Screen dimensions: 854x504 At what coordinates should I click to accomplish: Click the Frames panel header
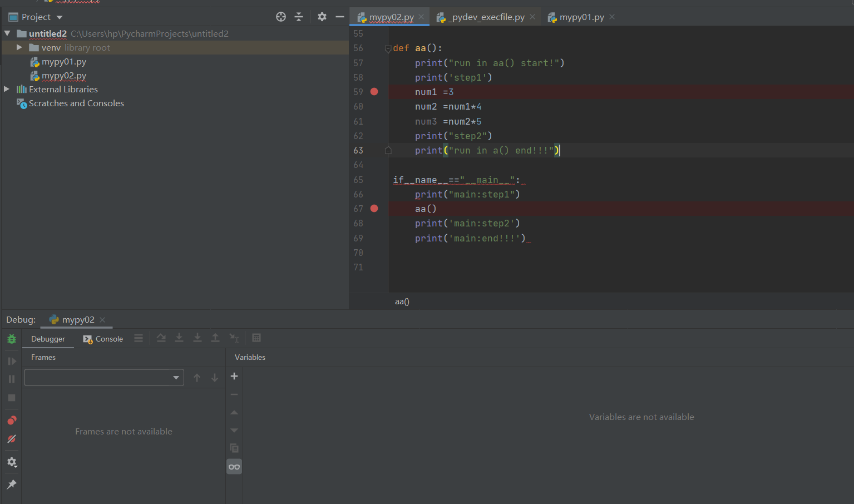[43, 357]
